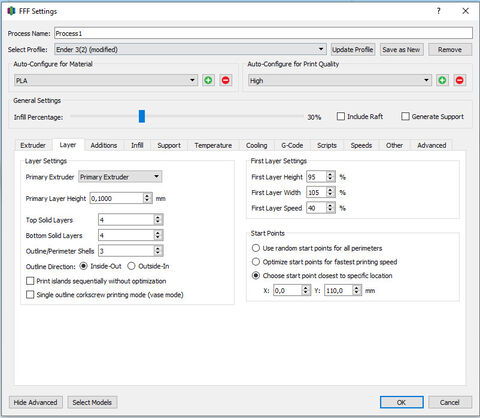
Task: Click the Update Profile button
Action: click(353, 49)
